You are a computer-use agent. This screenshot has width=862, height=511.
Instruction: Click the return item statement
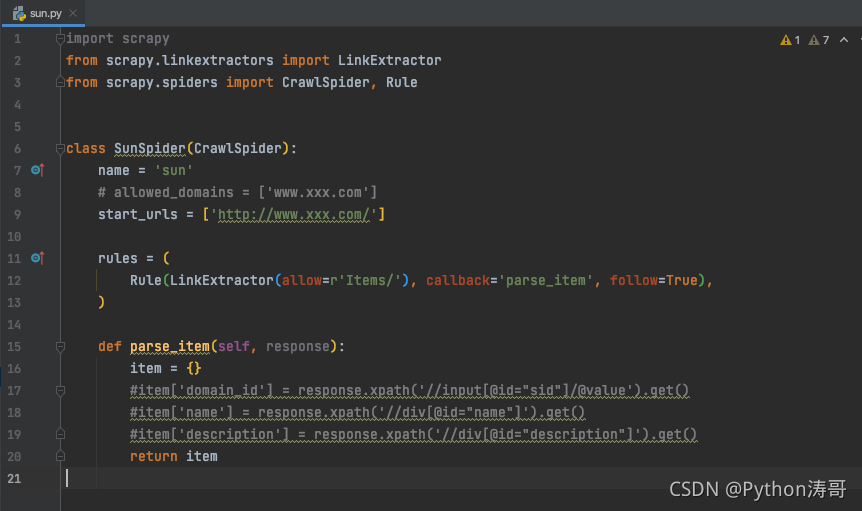pos(174,456)
